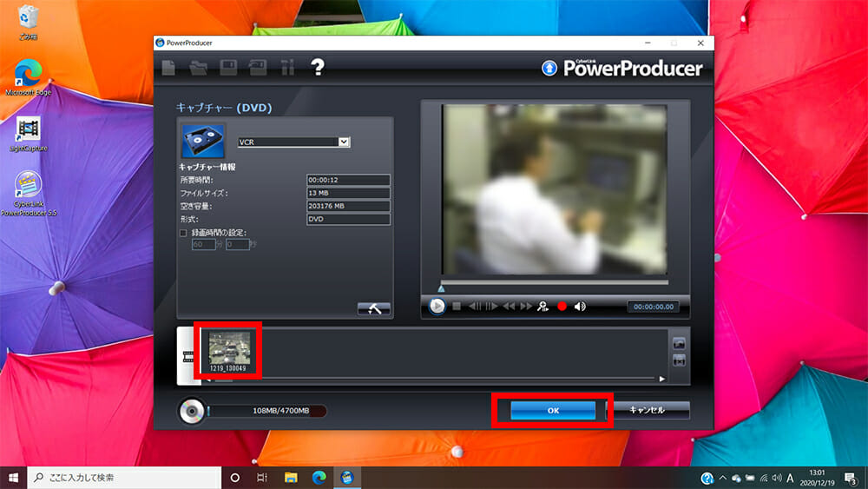868x489 pixels.
Task: Select the 1219_130049 captured clip thumbnail
Action: (x=228, y=351)
